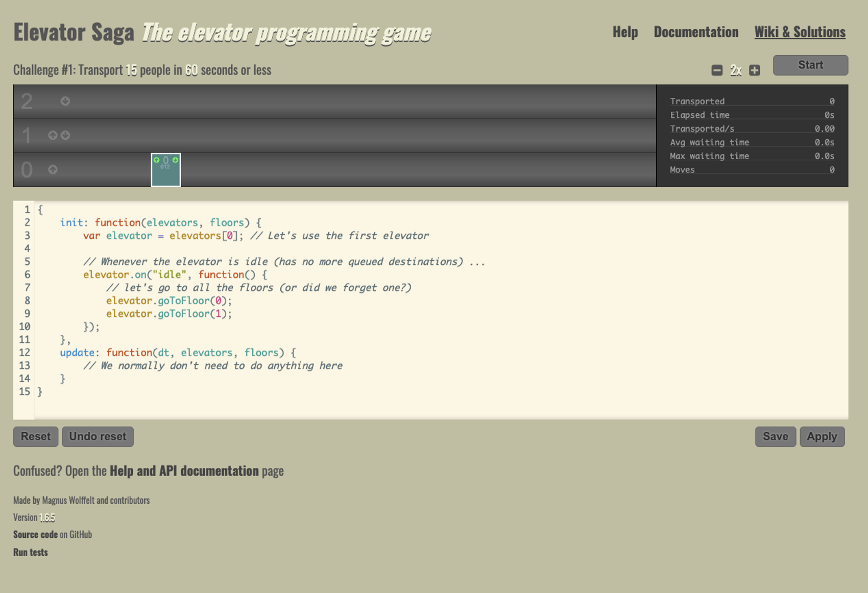Click the elevator.on("idle") code line

coord(175,275)
